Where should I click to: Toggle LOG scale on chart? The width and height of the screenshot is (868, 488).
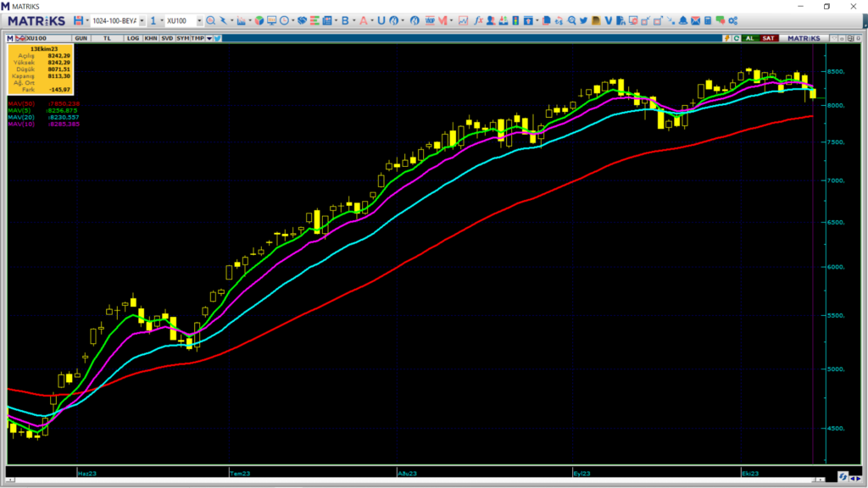coord(133,38)
